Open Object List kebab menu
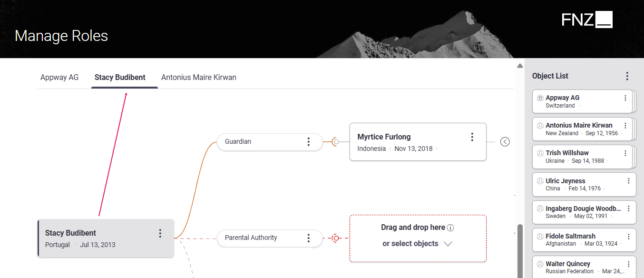 pyautogui.click(x=627, y=76)
